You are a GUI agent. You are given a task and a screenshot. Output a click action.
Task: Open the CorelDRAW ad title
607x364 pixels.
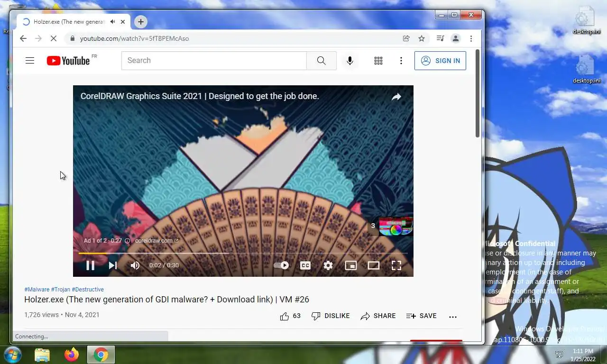(200, 96)
